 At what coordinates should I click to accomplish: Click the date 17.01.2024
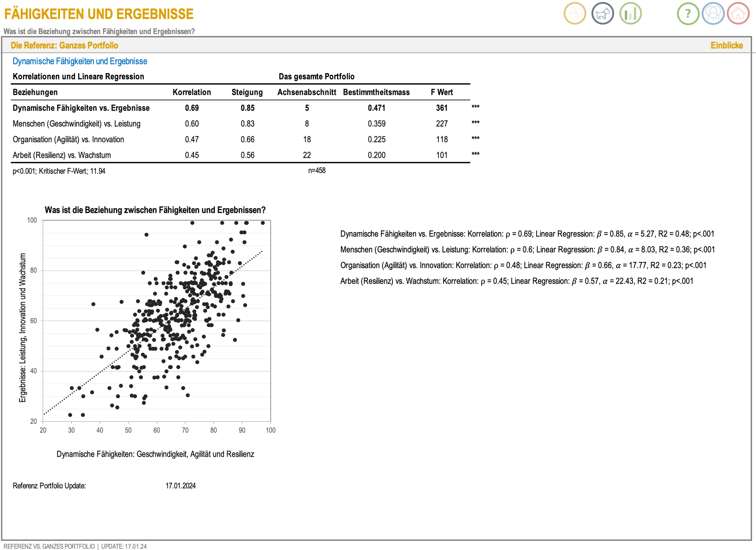click(x=181, y=486)
